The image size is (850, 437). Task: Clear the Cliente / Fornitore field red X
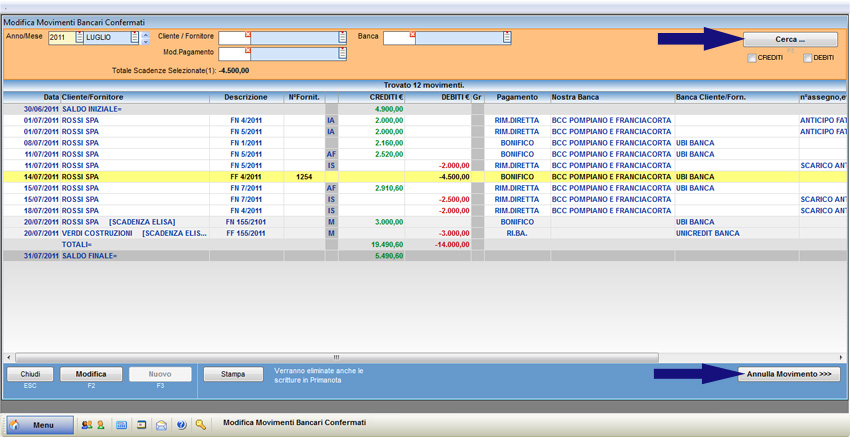(247, 33)
